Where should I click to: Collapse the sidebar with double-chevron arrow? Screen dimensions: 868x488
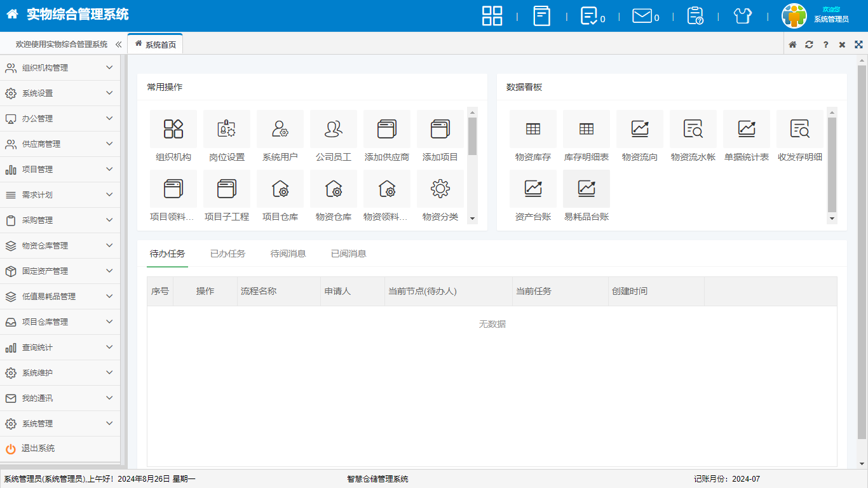click(x=118, y=44)
